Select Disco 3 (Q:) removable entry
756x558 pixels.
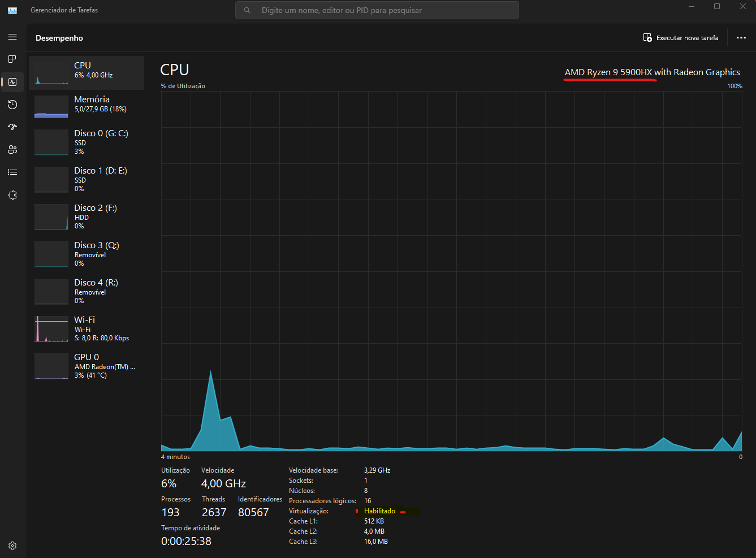87,254
